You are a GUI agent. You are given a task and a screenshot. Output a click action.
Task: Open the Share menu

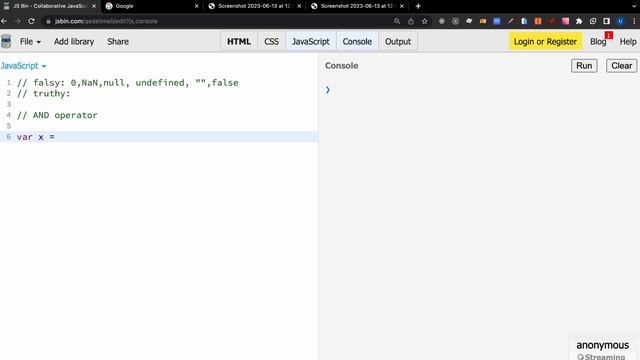coord(118,42)
